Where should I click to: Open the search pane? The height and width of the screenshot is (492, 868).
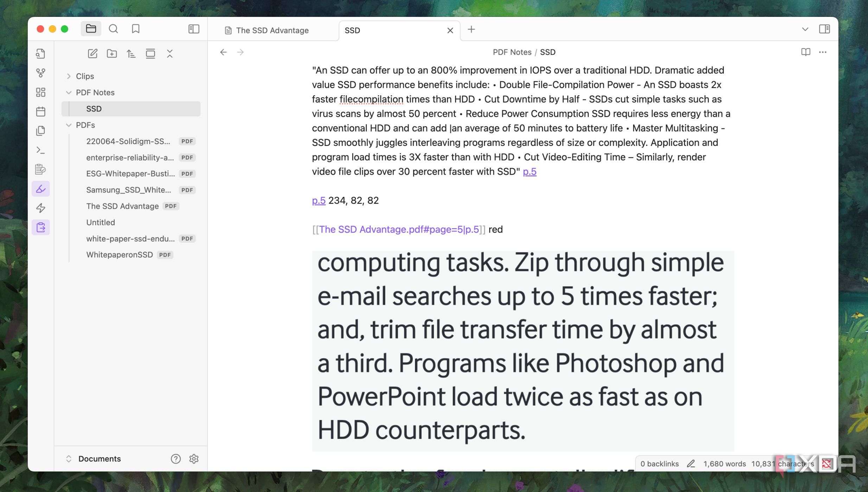(113, 29)
